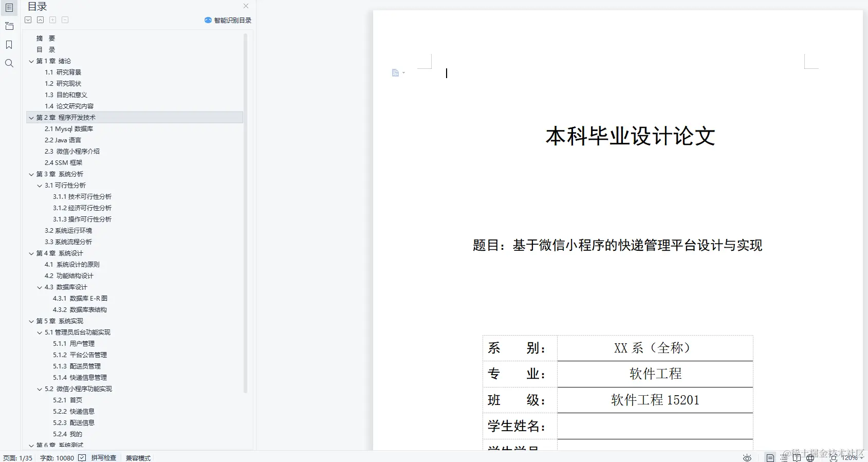Screen dimensions: 868x462
Task: Switch to page layout view icon
Action: tap(770, 458)
